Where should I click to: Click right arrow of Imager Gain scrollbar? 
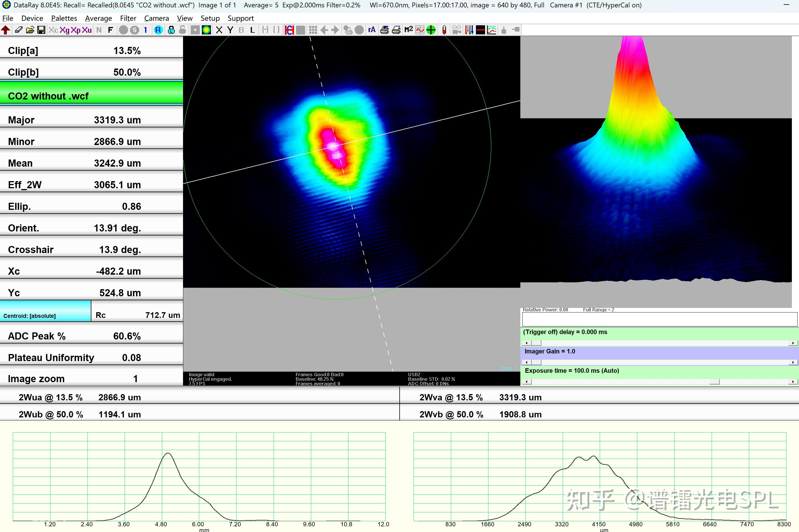pos(793,362)
